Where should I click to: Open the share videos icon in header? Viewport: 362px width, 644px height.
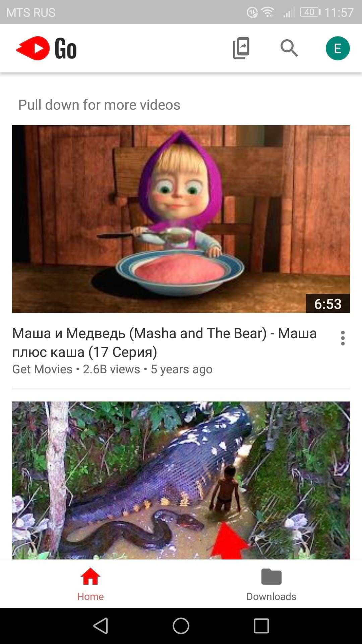241,48
